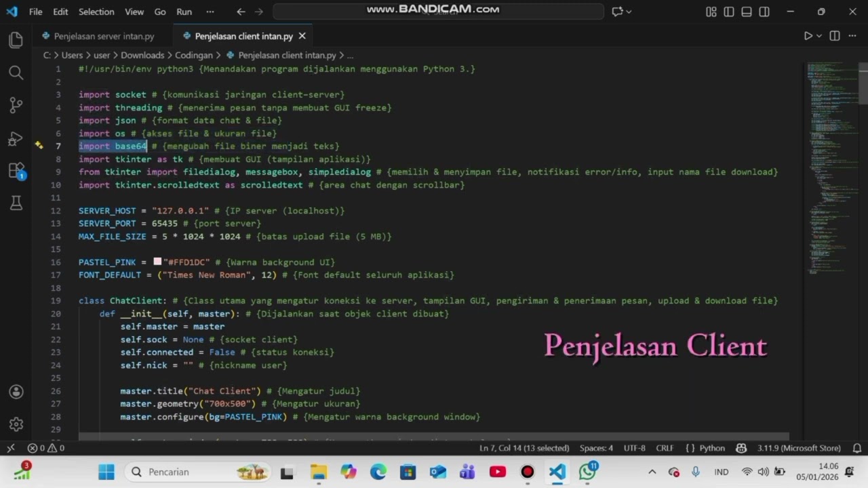
Task: Click the lightbulb code action on line 7
Action: tap(39, 146)
